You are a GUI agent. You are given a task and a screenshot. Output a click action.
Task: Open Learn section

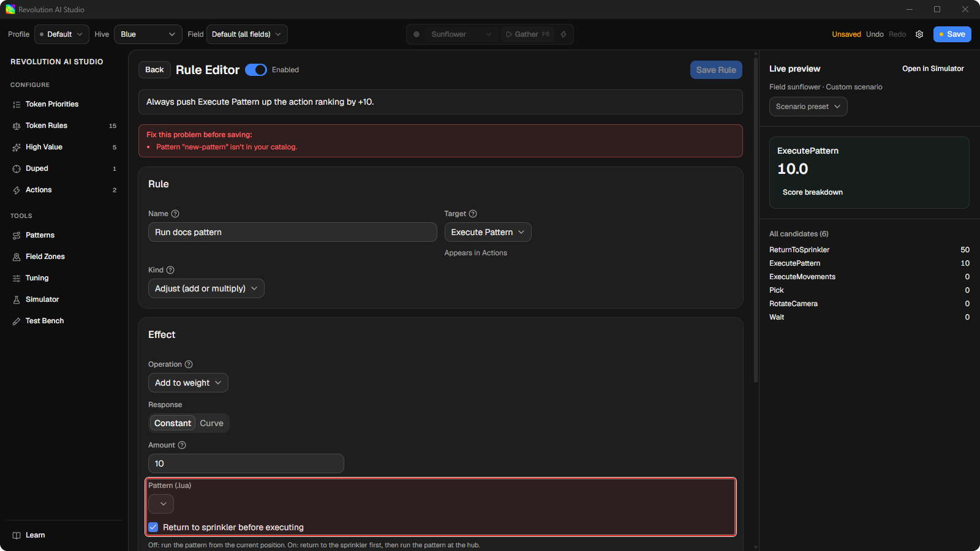click(64, 535)
